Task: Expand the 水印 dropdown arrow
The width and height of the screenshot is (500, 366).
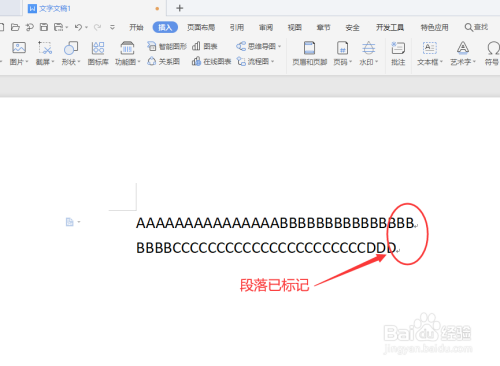Action: (x=377, y=62)
